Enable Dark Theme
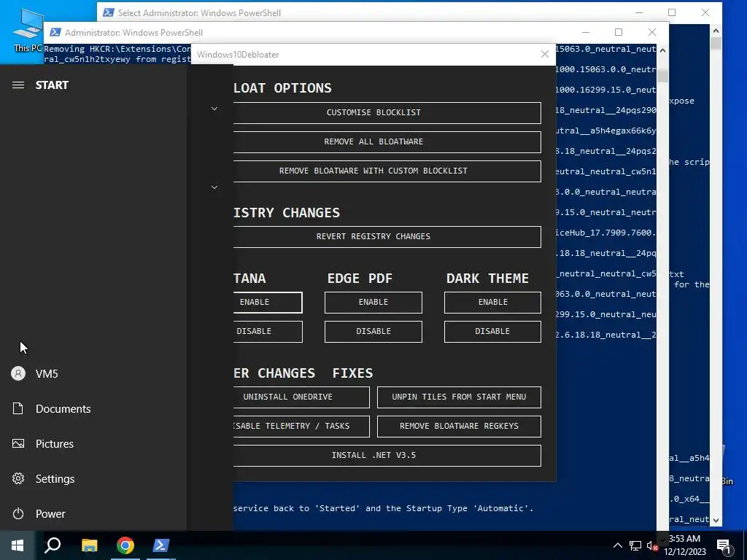The height and width of the screenshot is (560, 747). coord(492,303)
